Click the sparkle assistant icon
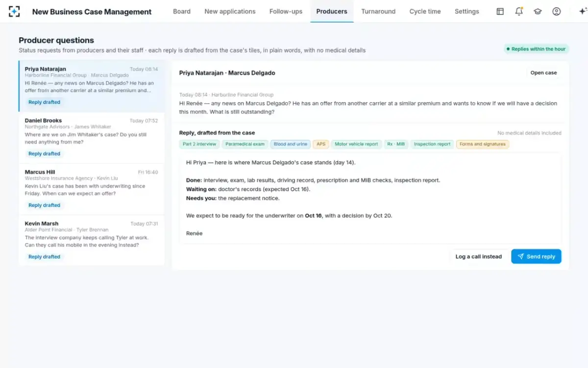This screenshot has height=368, width=588. coord(582,11)
